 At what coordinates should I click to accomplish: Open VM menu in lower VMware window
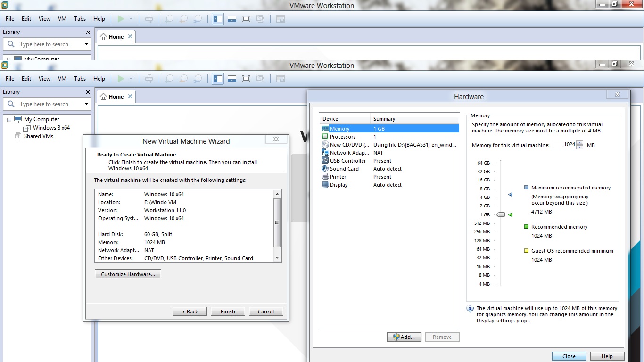[62, 79]
